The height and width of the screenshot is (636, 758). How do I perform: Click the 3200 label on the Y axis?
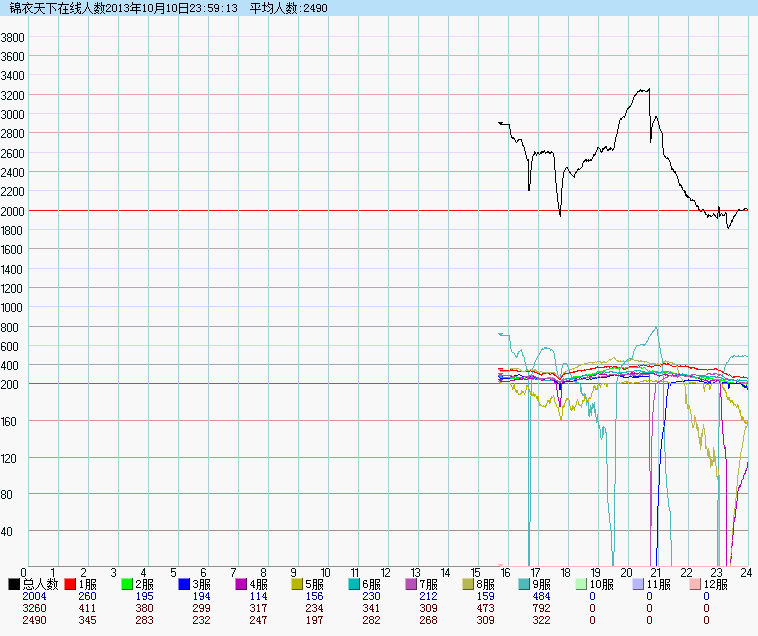click(x=14, y=95)
